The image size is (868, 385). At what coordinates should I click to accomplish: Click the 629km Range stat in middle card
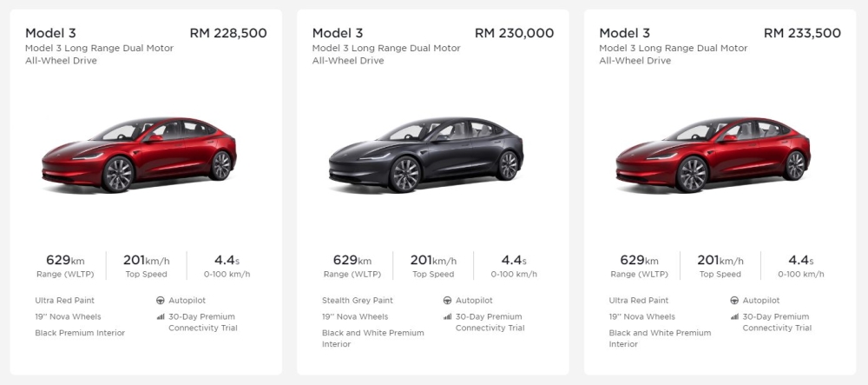(352, 266)
